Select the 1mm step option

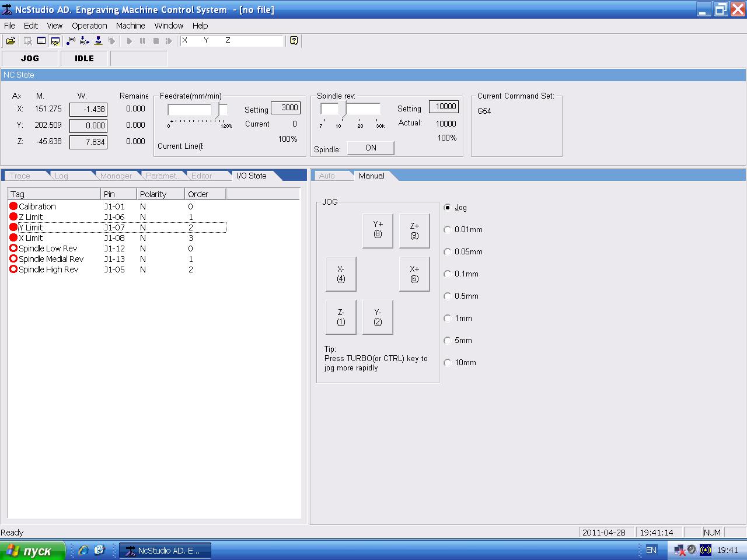[x=448, y=318]
